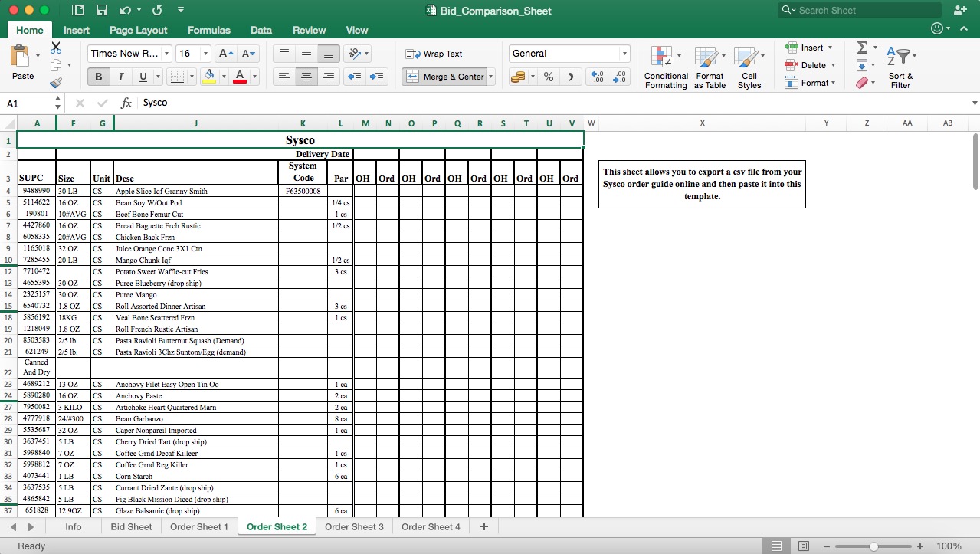This screenshot has width=980, height=554.
Task: Click the Decrease Decimal icon
Action: click(x=619, y=77)
